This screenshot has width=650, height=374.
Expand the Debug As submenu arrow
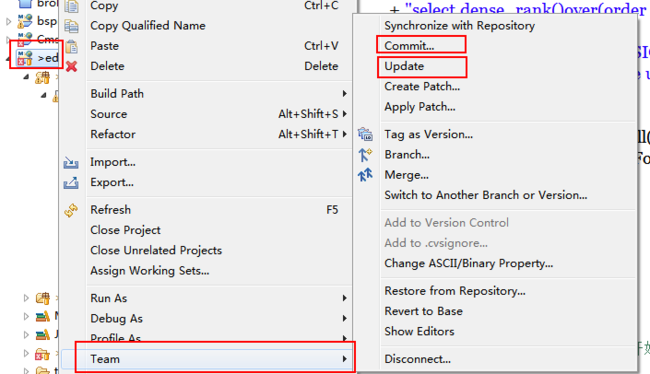coord(344,318)
